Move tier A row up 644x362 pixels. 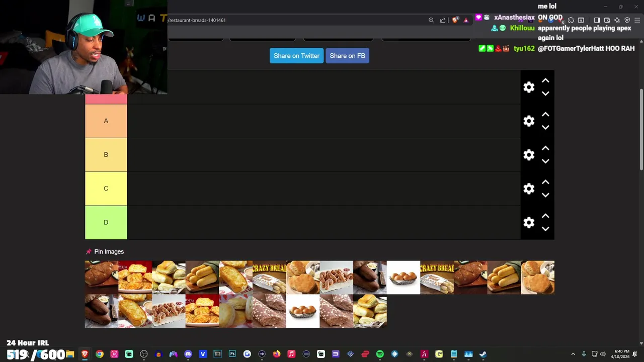click(x=545, y=115)
